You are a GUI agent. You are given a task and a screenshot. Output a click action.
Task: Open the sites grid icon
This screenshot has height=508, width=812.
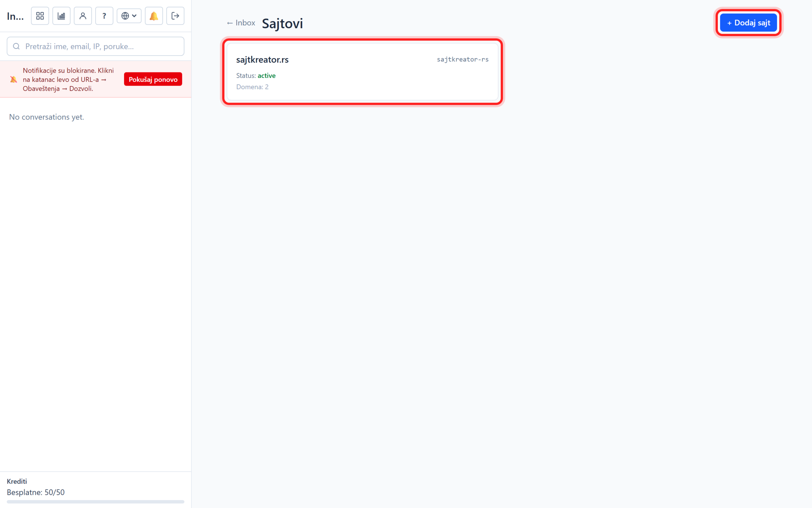40,16
